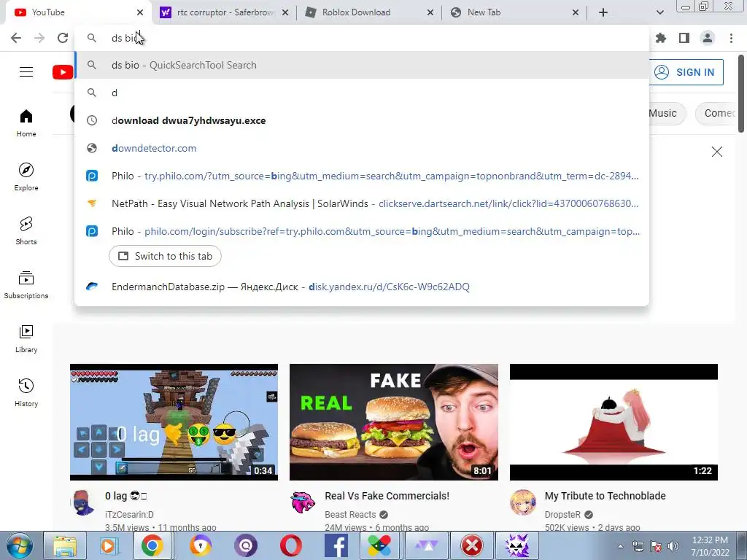Image resolution: width=747 pixels, height=560 pixels.
Task: Open iTzCesarin:D channel name
Action: [x=129, y=515]
